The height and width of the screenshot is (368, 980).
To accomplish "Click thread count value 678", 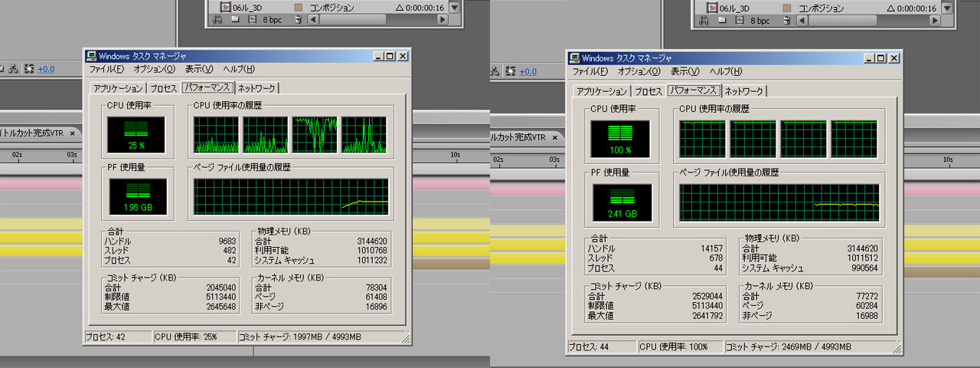I will [715, 258].
